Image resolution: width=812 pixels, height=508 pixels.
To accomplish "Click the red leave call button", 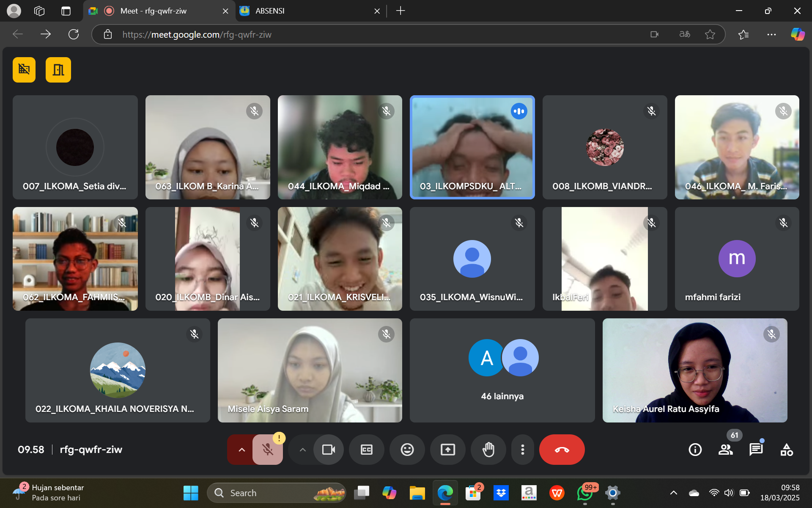I will coord(562,450).
